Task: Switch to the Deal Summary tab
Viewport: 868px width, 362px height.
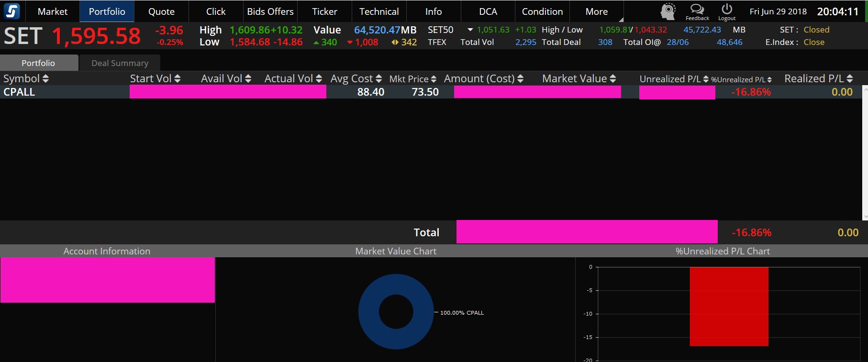Action: pos(120,63)
